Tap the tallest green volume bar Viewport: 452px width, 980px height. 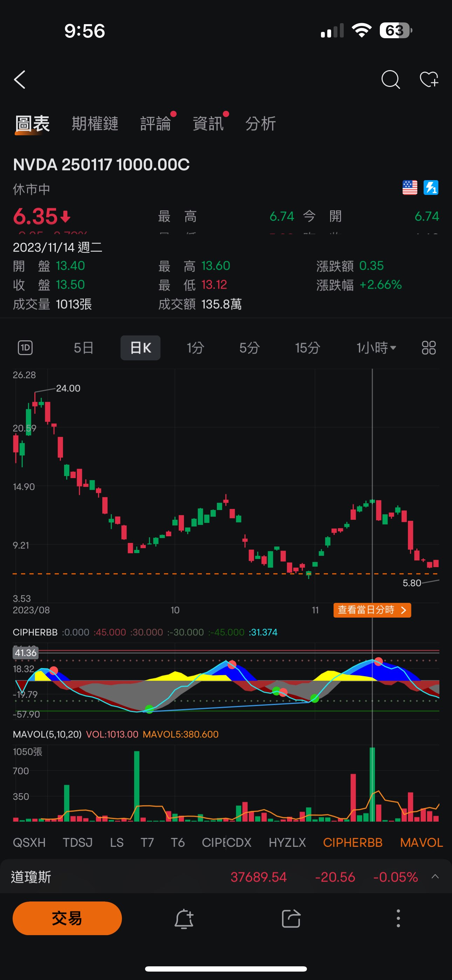(x=372, y=784)
